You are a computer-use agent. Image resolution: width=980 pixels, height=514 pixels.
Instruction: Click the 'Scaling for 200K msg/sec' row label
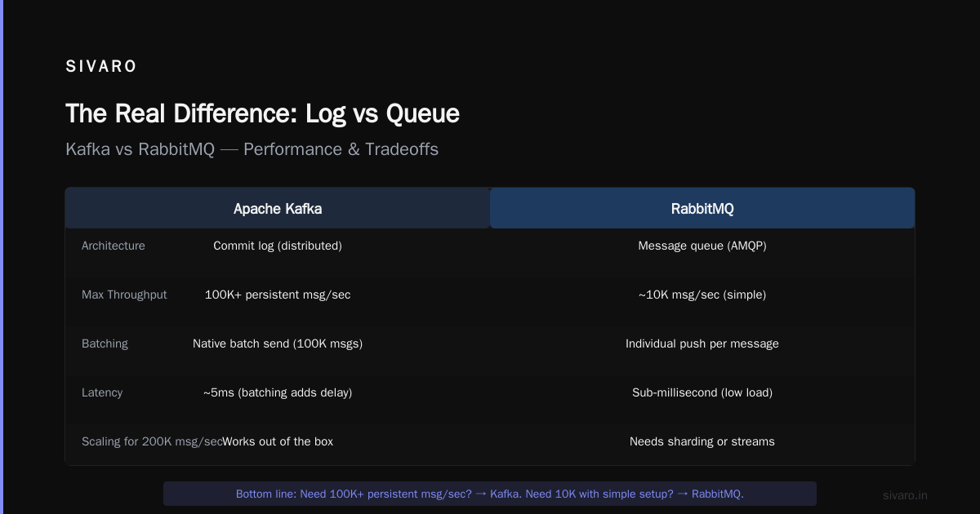click(152, 441)
